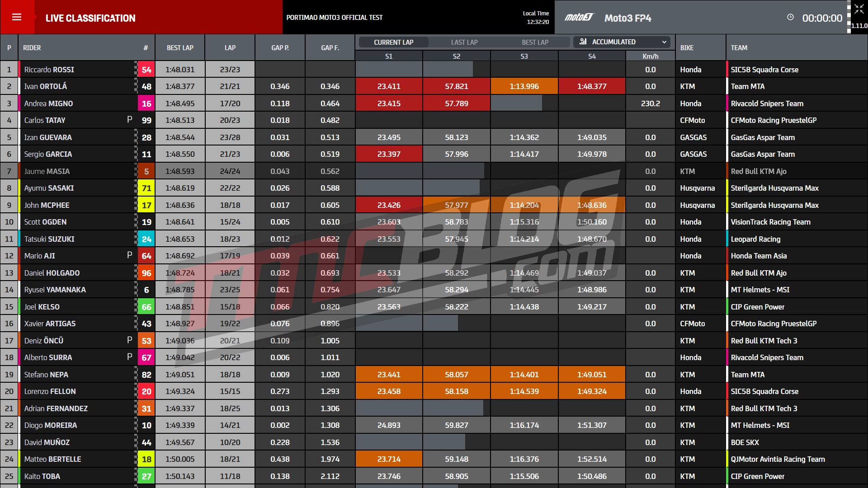
Task: Switch to the CURRENT LAP tab
Action: click(393, 42)
